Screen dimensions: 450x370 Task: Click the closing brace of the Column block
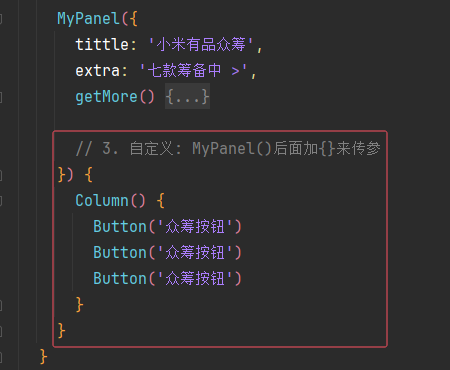79,305
